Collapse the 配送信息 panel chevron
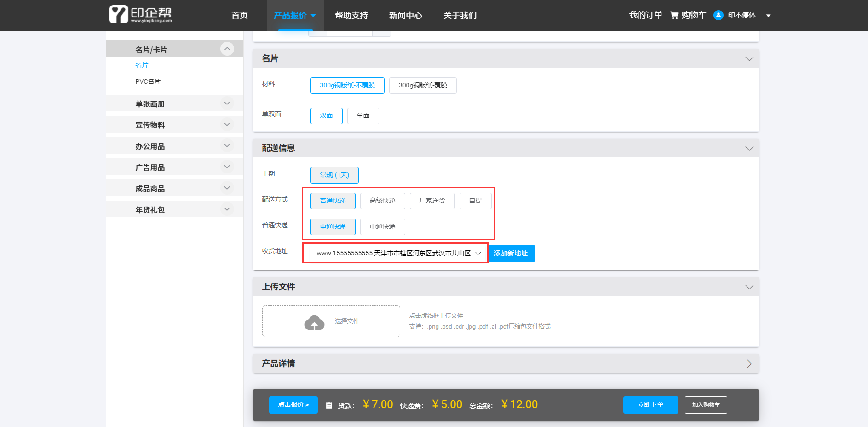 click(749, 148)
